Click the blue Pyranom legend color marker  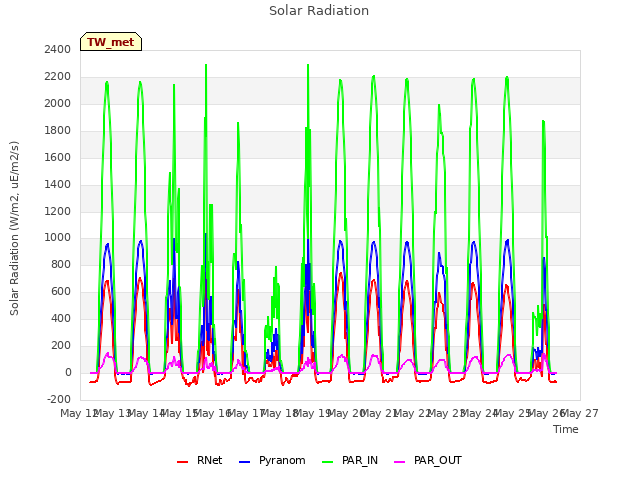(244, 462)
